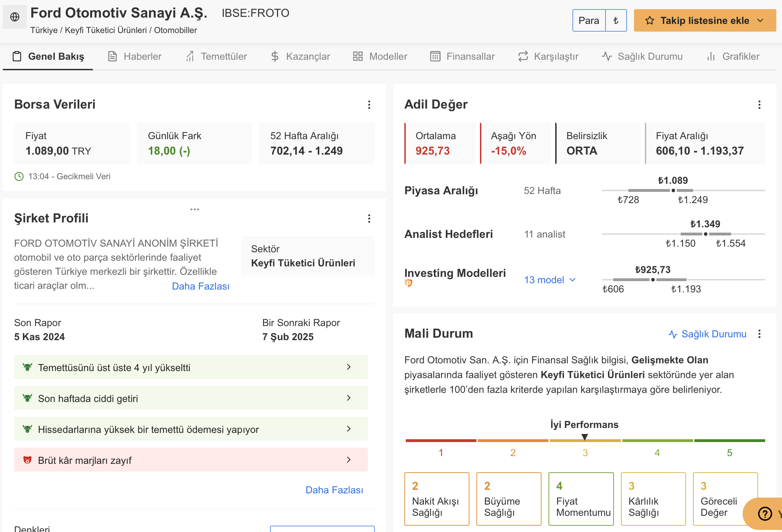
Task: Switch to the Temettüler tab
Action: click(x=216, y=57)
